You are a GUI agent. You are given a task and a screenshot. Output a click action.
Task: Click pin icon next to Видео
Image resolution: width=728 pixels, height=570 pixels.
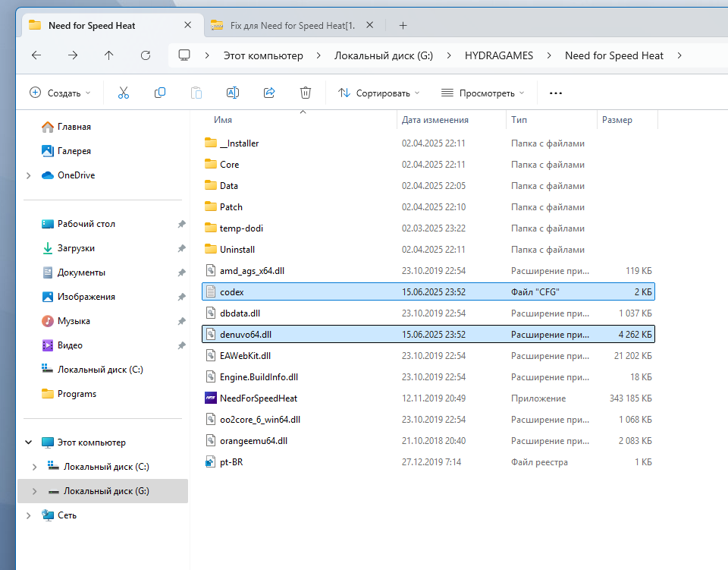click(181, 345)
